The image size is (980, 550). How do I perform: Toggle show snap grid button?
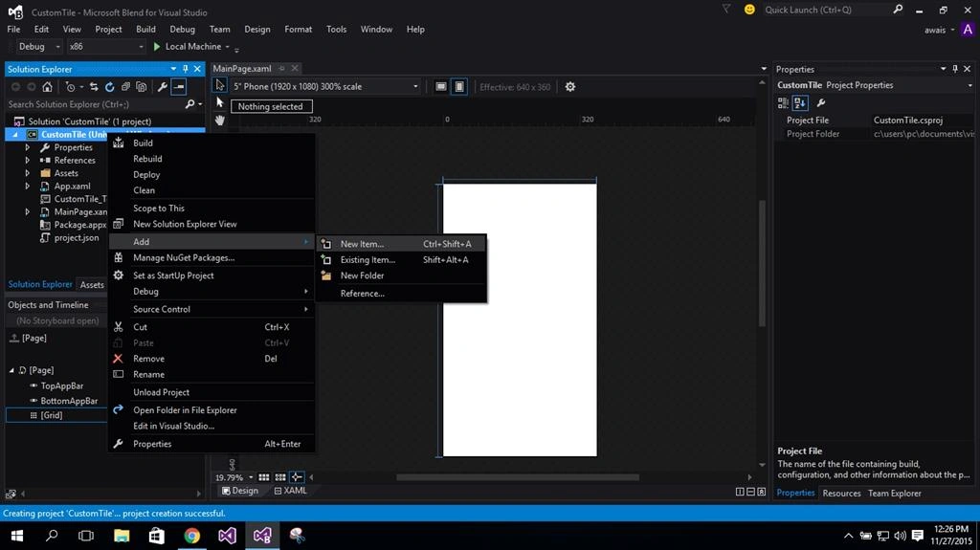[x=264, y=477]
